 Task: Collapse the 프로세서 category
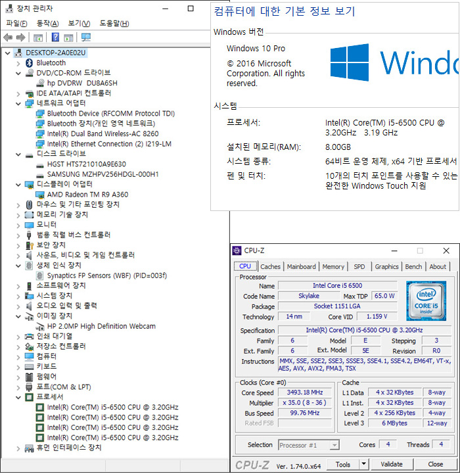pyautogui.click(x=18, y=397)
